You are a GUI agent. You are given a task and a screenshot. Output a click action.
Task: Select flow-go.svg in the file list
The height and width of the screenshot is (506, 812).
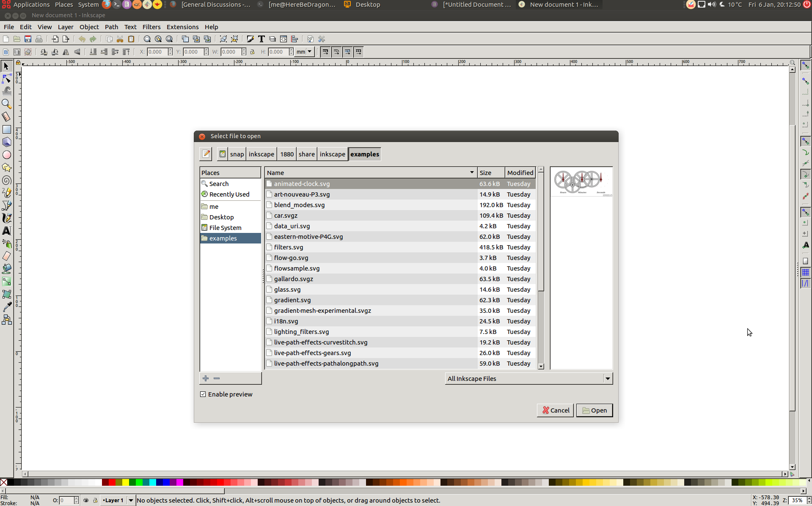coord(291,257)
